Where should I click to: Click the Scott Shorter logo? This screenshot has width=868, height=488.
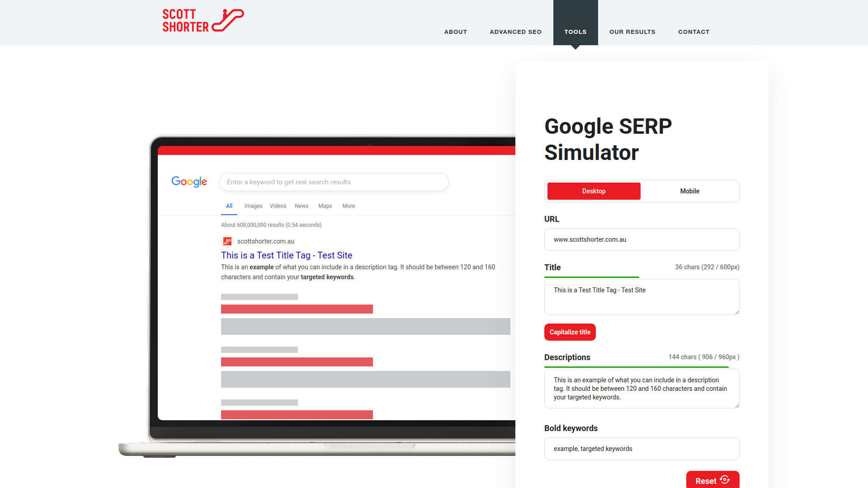[203, 20]
